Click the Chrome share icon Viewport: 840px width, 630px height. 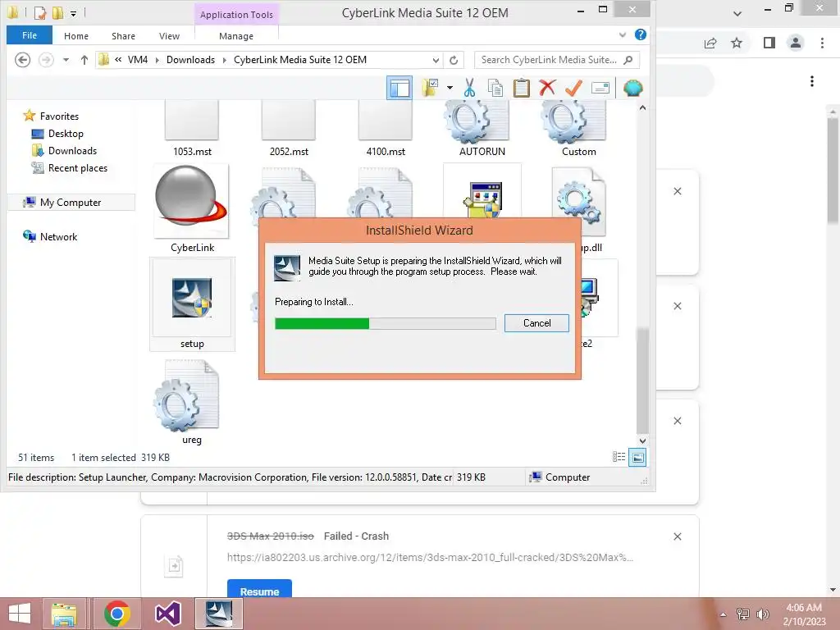710,43
